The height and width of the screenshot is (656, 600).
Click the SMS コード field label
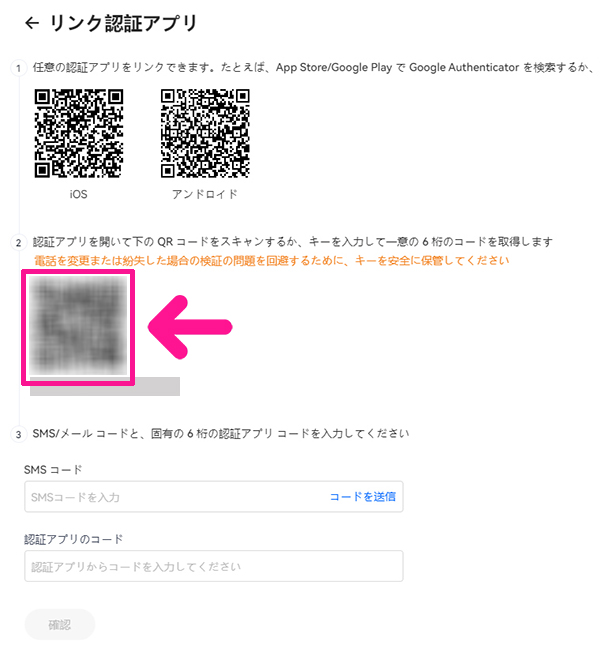pyautogui.click(x=53, y=470)
